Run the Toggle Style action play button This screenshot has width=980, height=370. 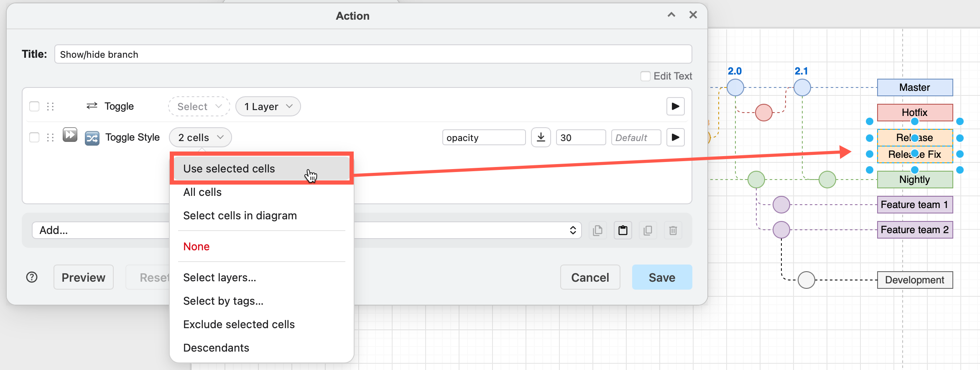675,137
